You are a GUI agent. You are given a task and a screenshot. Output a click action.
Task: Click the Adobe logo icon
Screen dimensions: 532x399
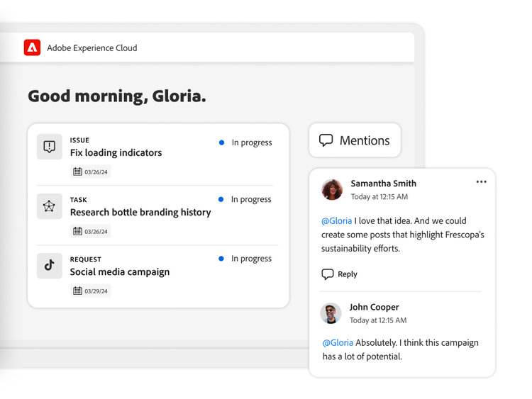point(32,47)
